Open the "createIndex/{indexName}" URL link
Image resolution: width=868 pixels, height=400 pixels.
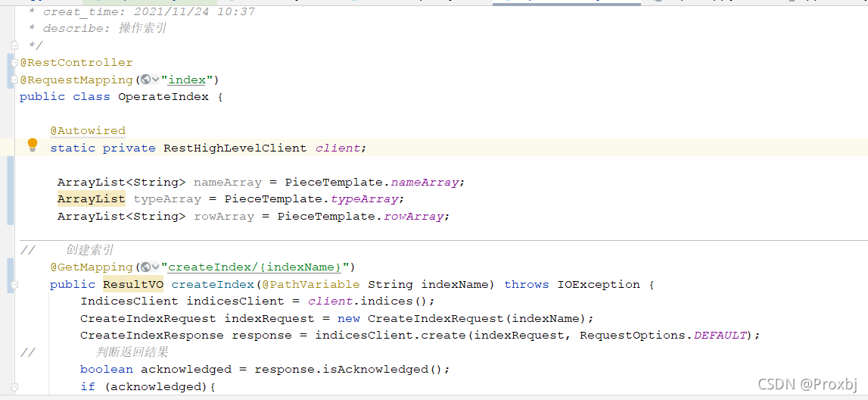pos(254,267)
